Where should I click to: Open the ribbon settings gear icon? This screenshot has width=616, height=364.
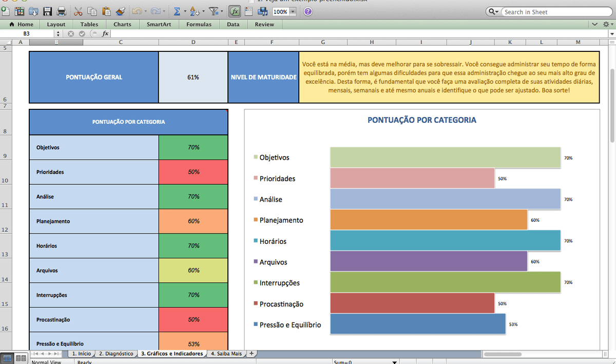click(606, 24)
